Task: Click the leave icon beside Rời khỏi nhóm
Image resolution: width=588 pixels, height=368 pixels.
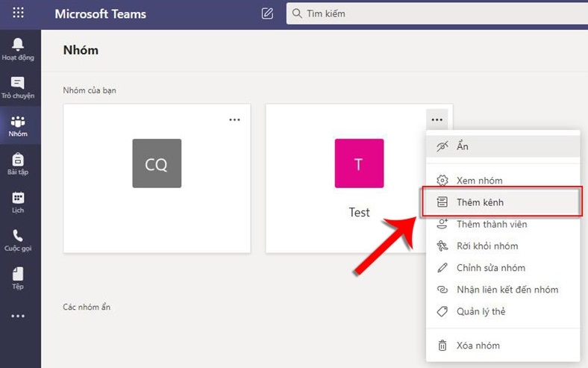Action: [x=442, y=246]
